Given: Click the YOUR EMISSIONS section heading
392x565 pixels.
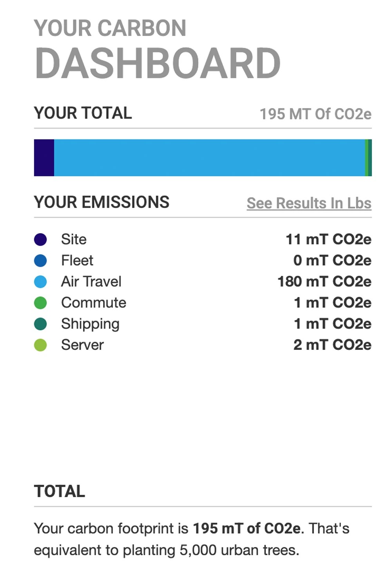Looking at the screenshot, I should tap(102, 202).
